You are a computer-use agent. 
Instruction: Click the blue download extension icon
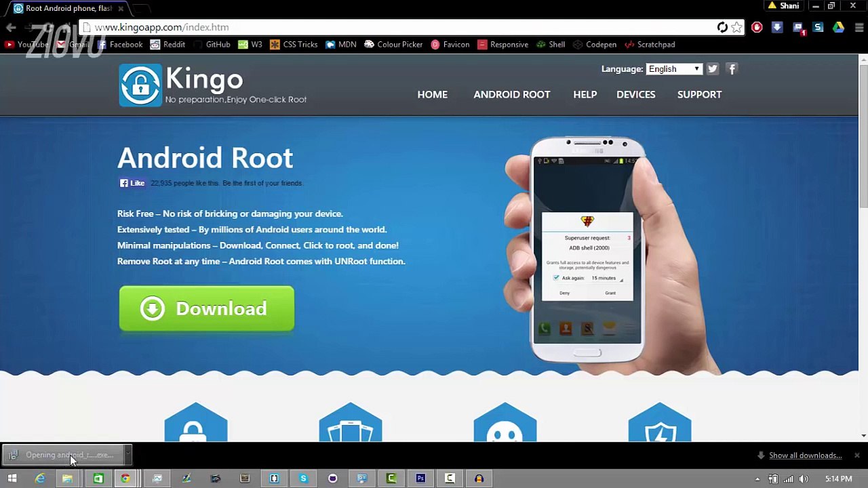pos(777,27)
